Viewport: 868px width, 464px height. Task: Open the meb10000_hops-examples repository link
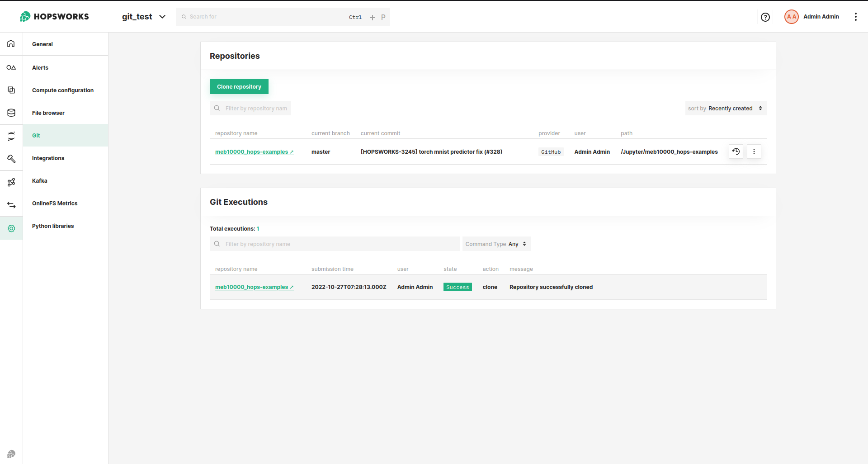[254, 152]
